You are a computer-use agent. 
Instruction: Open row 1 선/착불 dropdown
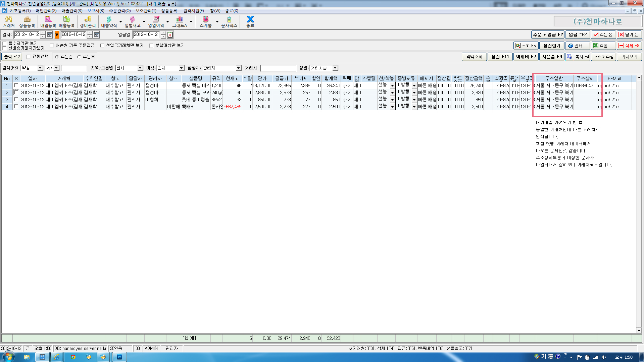click(x=392, y=86)
